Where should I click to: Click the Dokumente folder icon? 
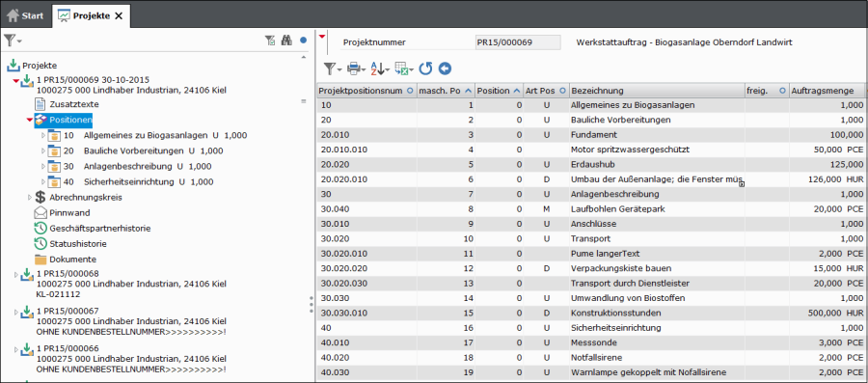41,259
